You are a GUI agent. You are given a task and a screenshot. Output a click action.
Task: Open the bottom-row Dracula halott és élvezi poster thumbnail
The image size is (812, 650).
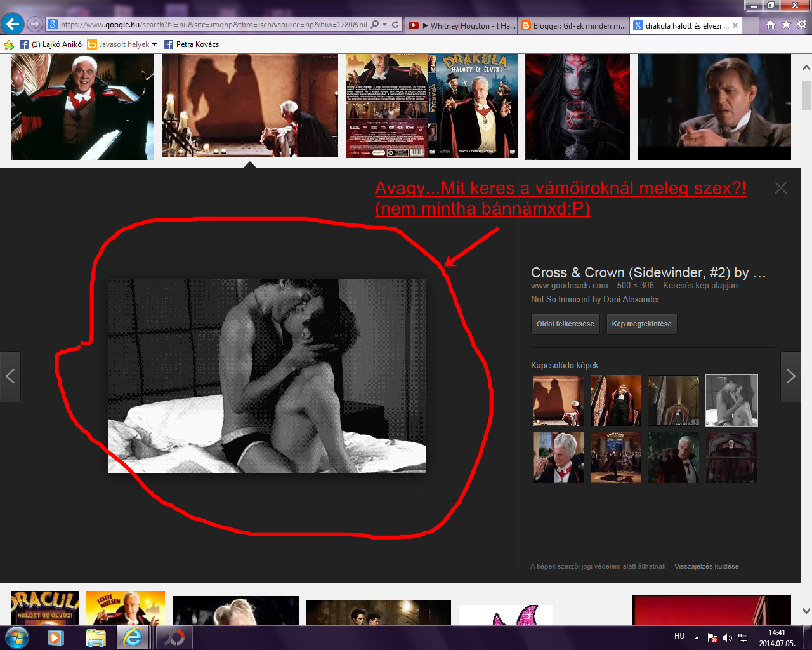[x=44, y=607]
